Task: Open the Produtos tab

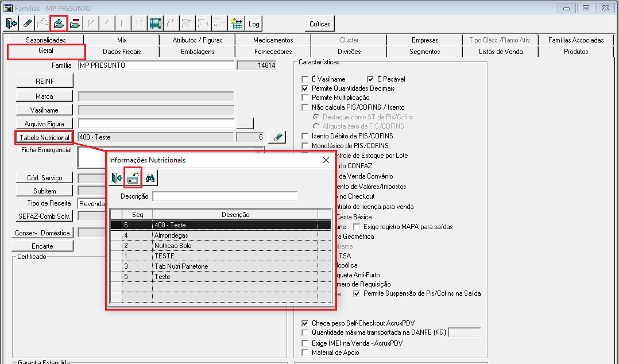Action: (576, 52)
